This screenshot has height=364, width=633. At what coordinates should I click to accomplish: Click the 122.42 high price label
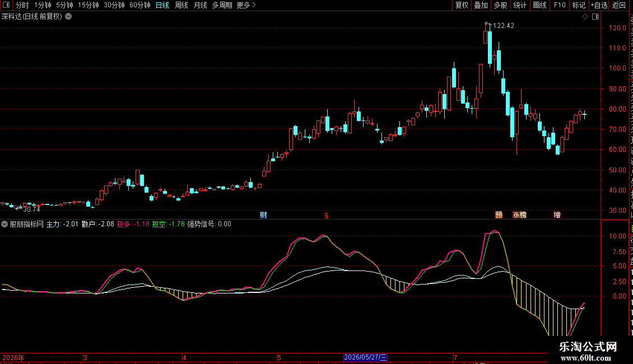click(x=504, y=26)
